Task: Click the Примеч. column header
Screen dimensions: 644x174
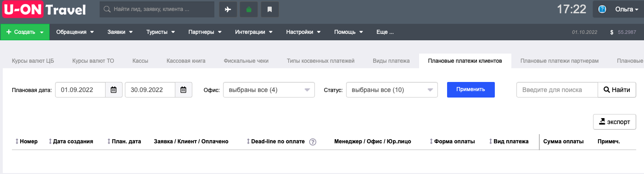Action: 609,141
